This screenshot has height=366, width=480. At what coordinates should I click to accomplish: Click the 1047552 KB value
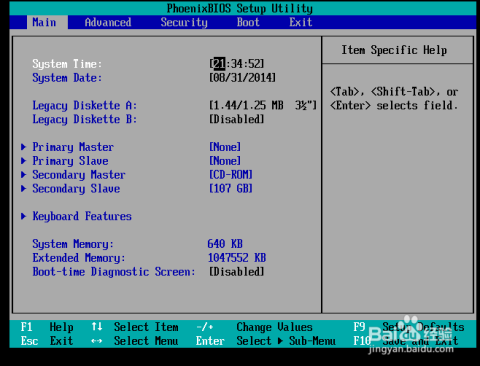click(x=237, y=258)
